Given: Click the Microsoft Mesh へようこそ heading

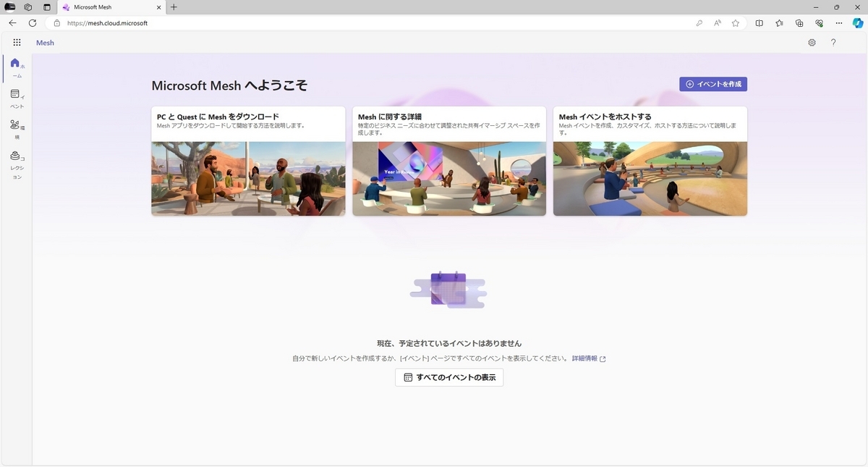Looking at the screenshot, I should pos(229,85).
